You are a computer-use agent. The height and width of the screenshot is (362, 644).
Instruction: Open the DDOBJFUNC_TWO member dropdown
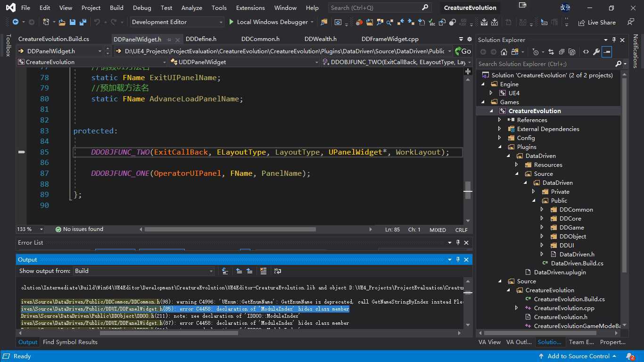pyautogui.click(x=397, y=62)
